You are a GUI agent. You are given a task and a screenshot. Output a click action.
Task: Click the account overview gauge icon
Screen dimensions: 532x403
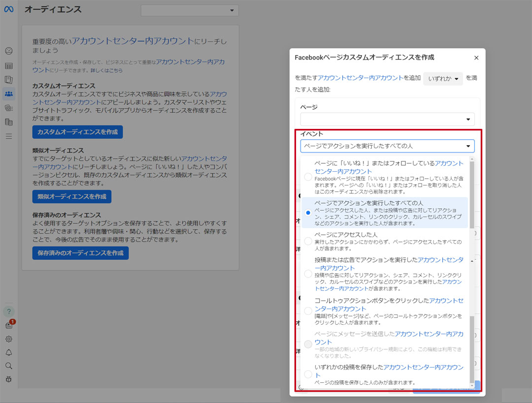9,51
